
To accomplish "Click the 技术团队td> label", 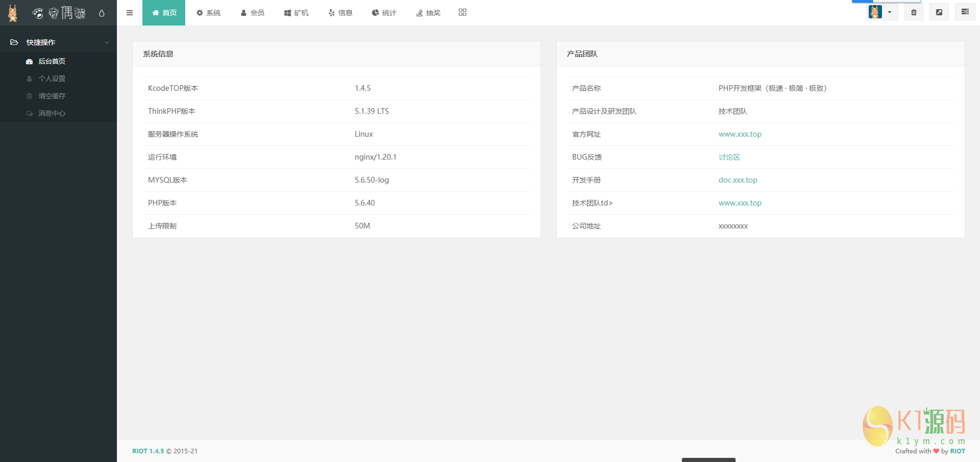I will 592,203.
